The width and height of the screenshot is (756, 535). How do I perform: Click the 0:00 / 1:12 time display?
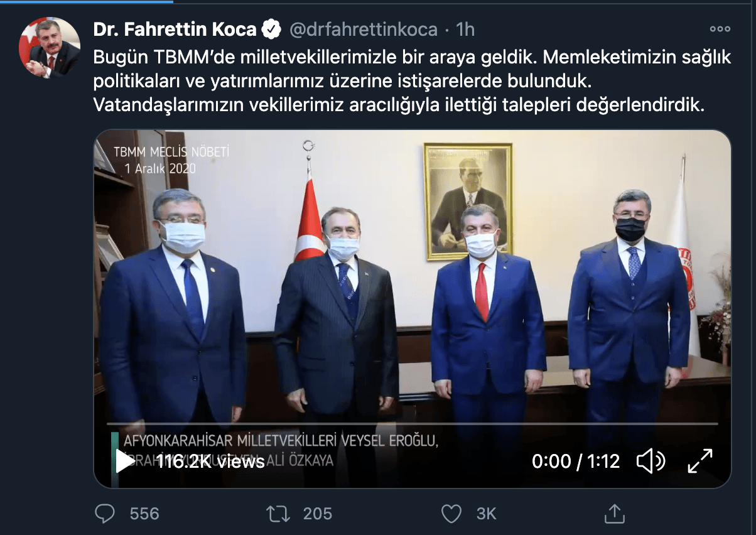576,462
